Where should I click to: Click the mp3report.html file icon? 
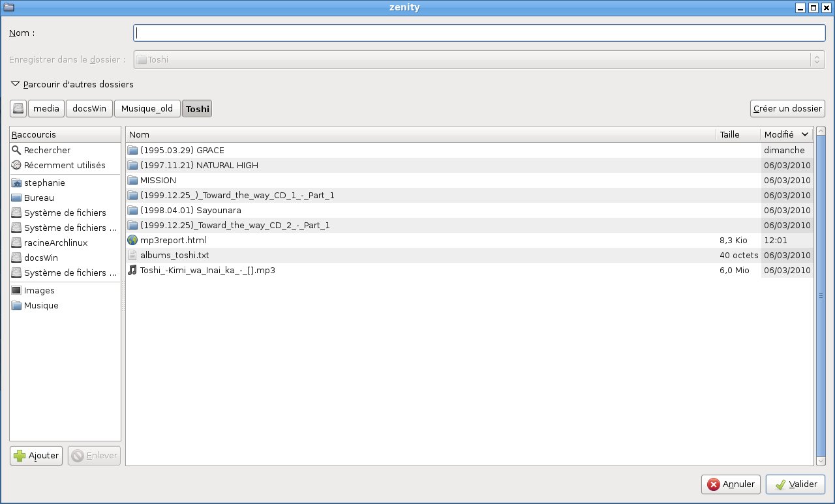pos(133,241)
